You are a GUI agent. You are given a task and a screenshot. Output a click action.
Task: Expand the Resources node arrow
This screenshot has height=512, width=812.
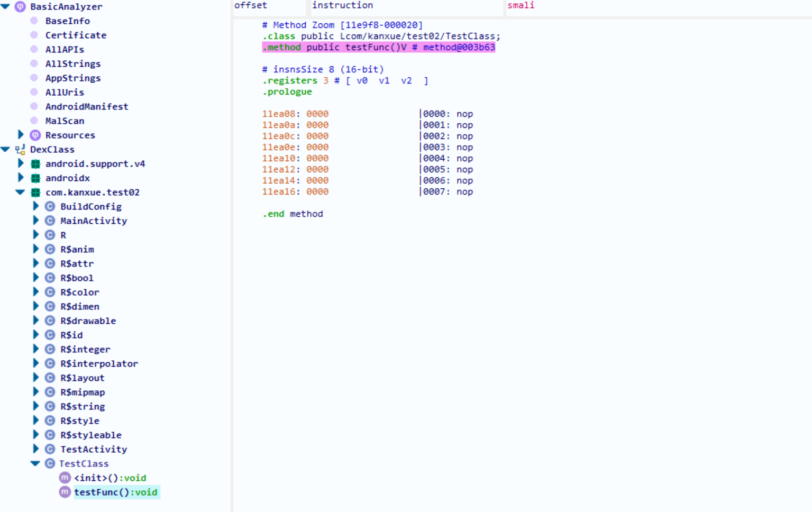(21, 135)
